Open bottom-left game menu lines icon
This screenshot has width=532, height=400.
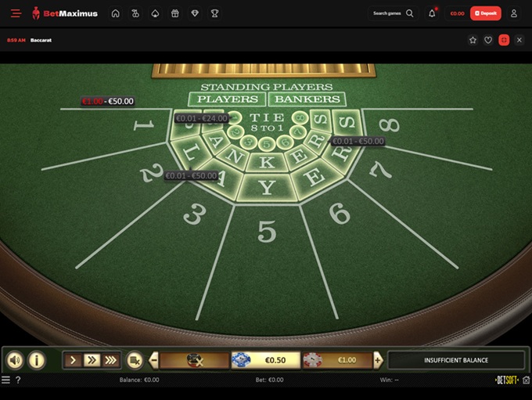tap(6, 380)
